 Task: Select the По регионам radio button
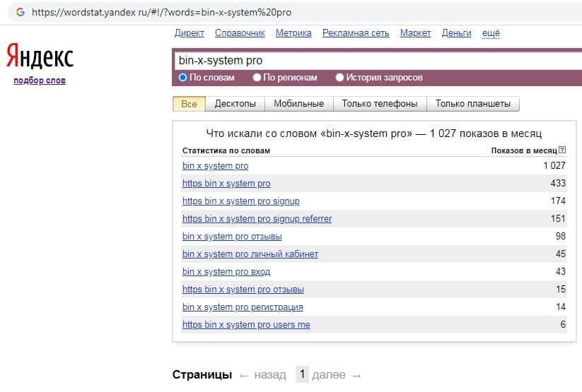tap(257, 78)
